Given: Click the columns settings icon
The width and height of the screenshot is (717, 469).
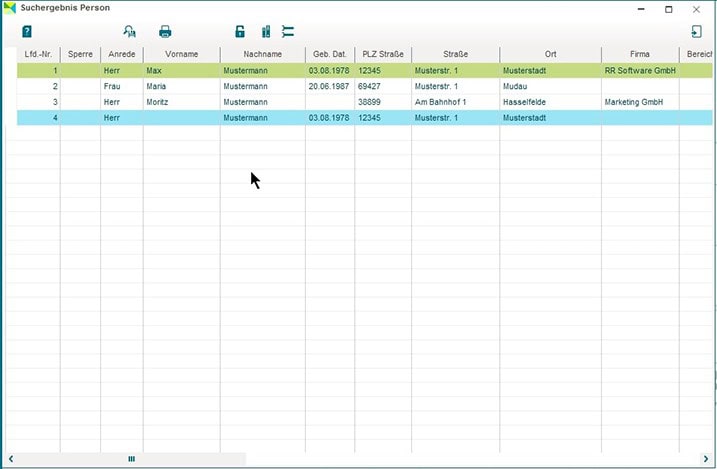Looking at the screenshot, I should (x=266, y=32).
